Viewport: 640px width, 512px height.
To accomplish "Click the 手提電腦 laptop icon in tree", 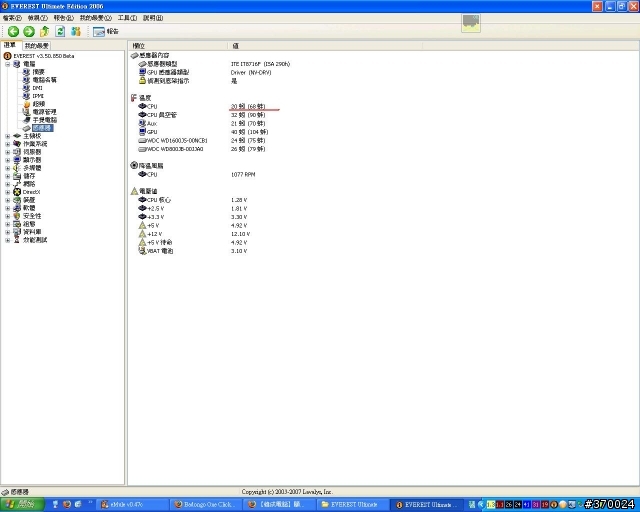I will (27, 120).
